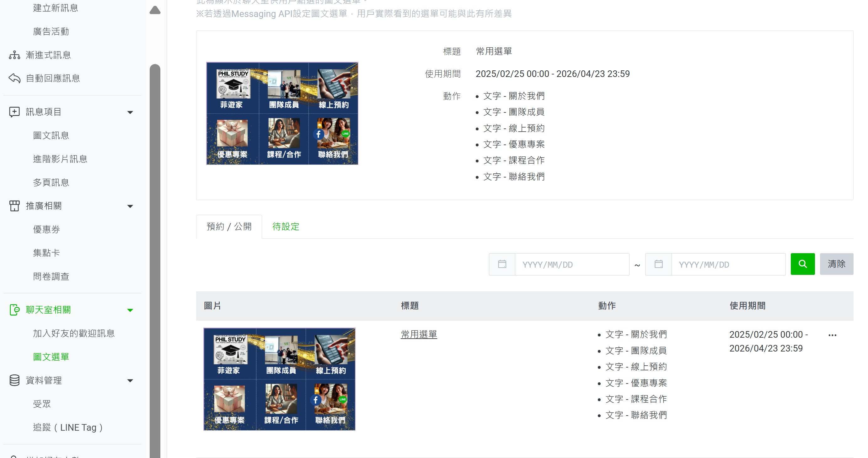868x458 pixels.
Task: Open 集點卡 in sidebar
Action: coord(46,253)
